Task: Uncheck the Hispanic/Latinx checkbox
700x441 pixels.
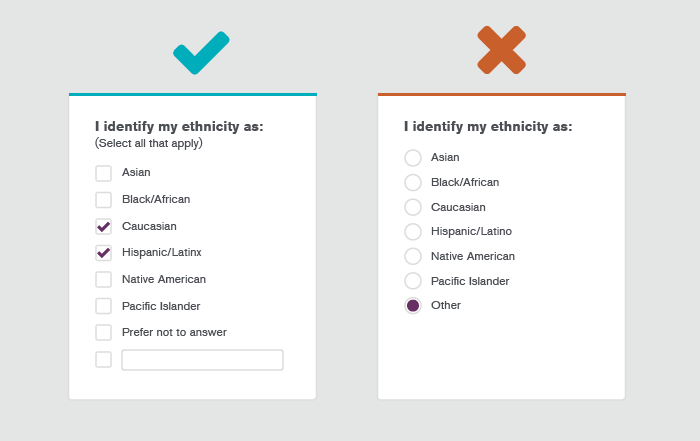Action: tap(104, 253)
